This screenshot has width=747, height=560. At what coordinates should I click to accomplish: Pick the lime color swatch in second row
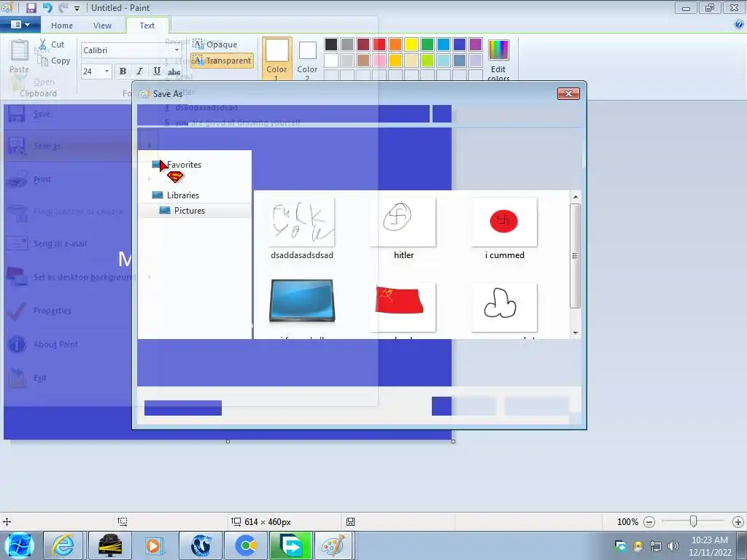pyautogui.click(x=427, y=61)
